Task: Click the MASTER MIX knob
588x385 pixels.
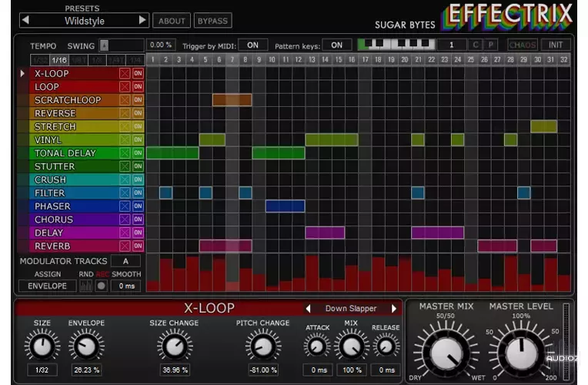Action: click(446, 353)
